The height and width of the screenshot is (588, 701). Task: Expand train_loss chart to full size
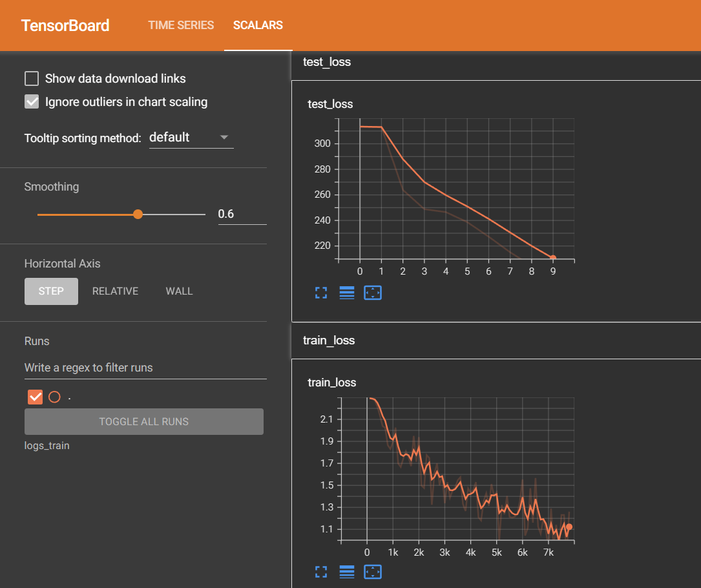tap(321, 572)
